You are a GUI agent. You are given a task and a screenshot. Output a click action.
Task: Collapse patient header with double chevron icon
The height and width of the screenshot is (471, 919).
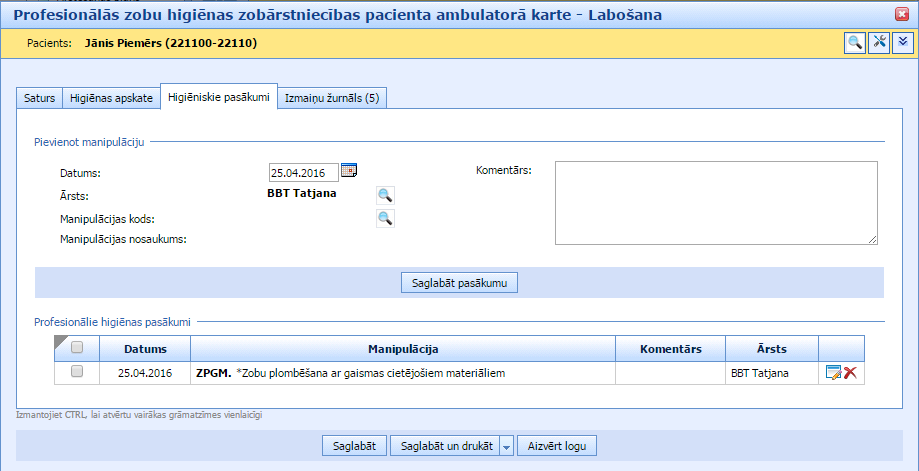tap(902, 42)
